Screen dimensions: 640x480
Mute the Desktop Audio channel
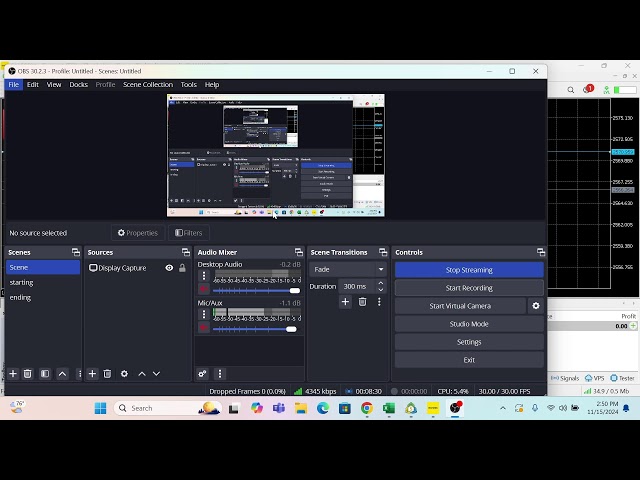pyautogui.click(x=204, y=290)
